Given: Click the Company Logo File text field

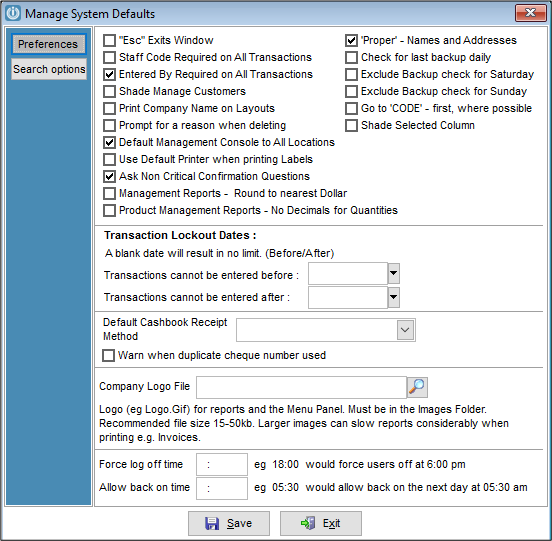Looking at the screenshot, I should [301, 387].
